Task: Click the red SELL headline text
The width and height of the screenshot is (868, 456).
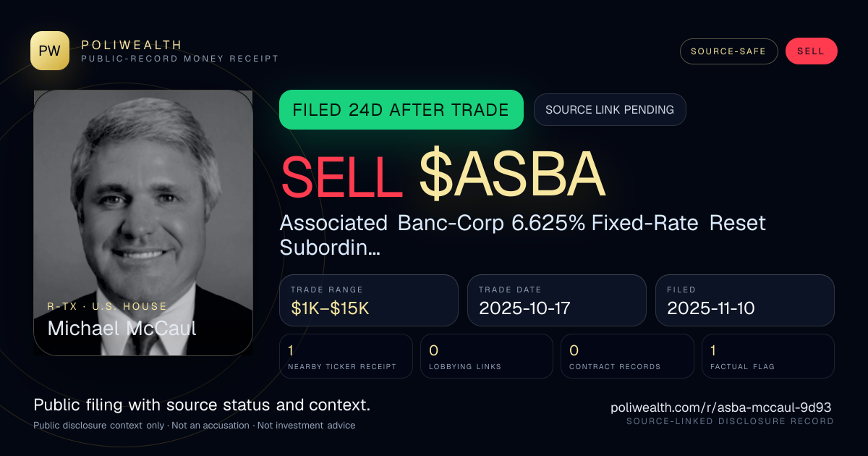Action: tap(341, 174)
